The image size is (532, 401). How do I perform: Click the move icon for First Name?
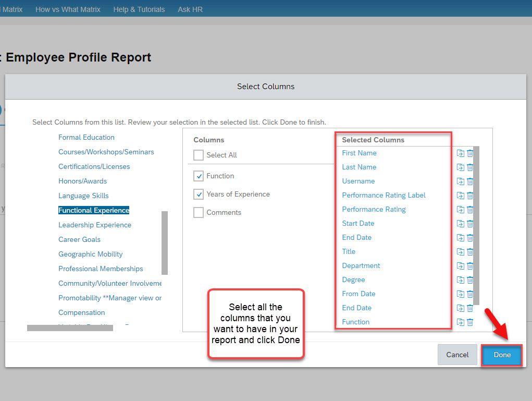(x=460, y=153)
